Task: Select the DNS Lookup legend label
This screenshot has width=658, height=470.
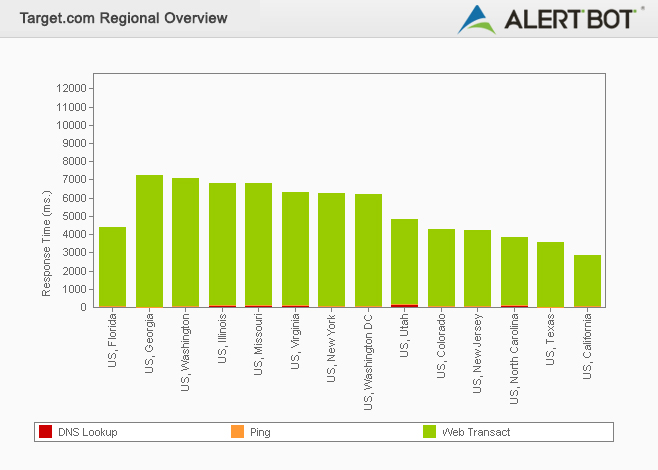Action: [87, 432]
